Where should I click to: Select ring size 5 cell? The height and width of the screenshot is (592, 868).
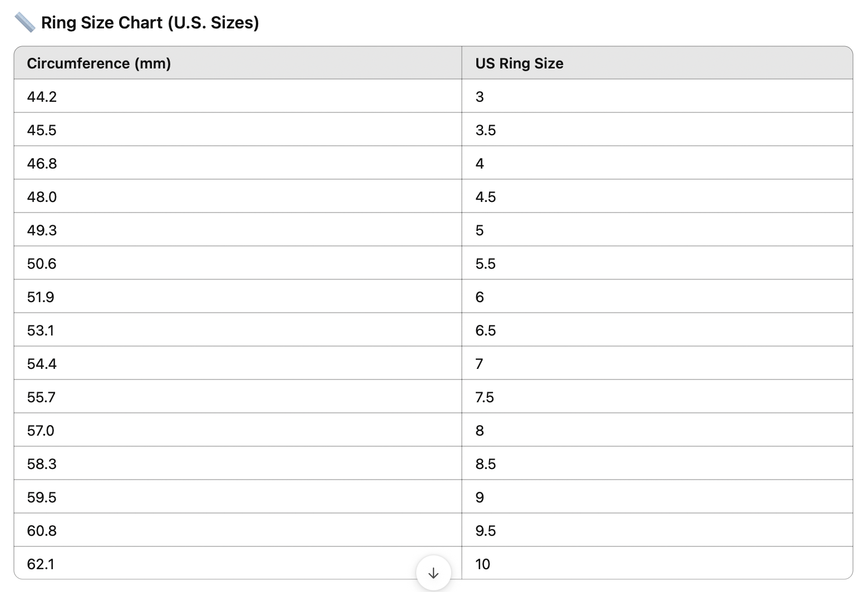click(480, 230)
